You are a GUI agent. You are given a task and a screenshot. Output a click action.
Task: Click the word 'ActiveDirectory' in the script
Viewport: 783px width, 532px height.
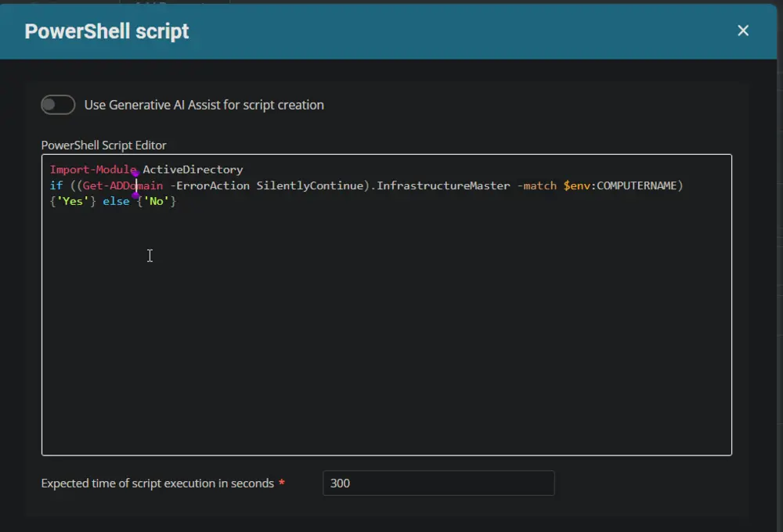coord(193,170)
